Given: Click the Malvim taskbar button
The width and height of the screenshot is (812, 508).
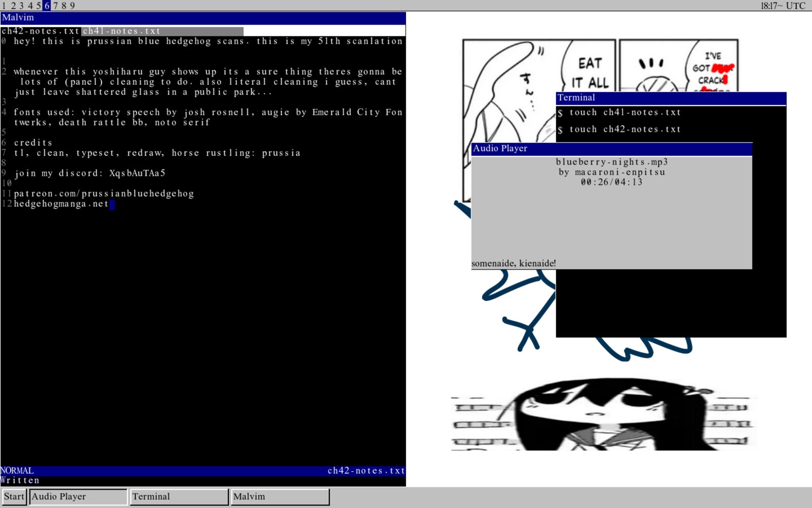Looking at the screenshot, I should [x=280, y=496].
